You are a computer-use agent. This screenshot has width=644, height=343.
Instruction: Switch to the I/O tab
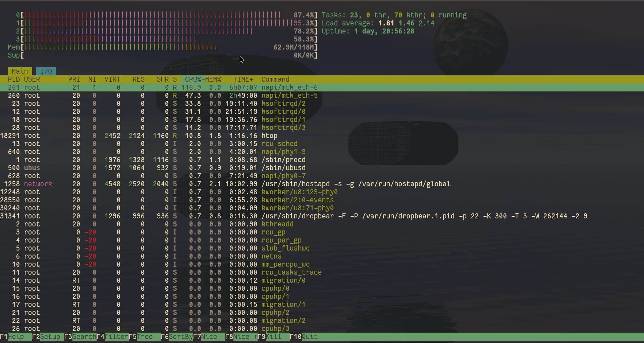click(x=46, y=71)
